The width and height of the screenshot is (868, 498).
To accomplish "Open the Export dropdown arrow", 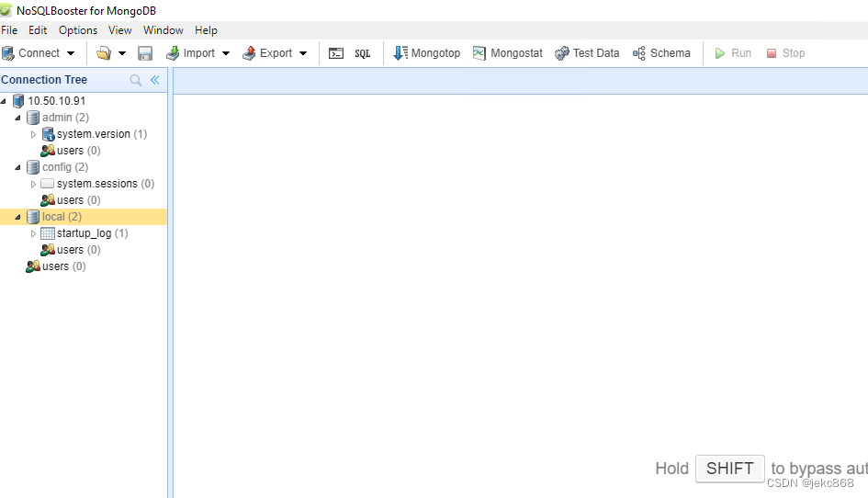I will tap(303, 53).
